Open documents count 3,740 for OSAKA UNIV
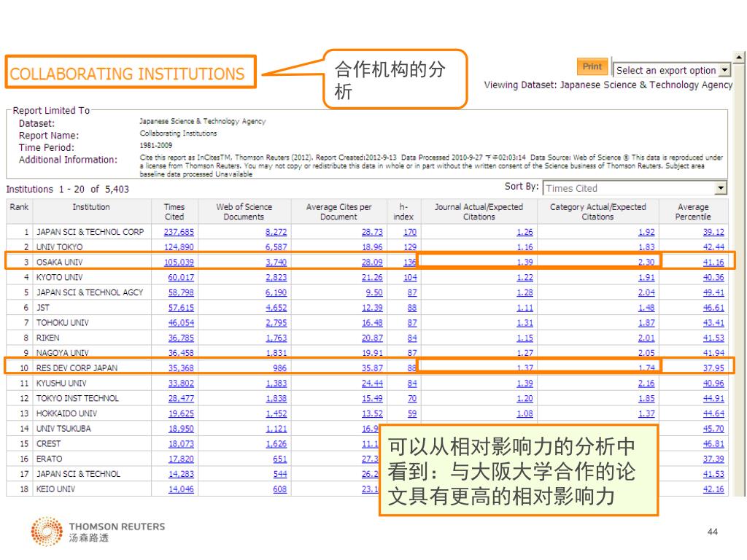The height and width of the screenshot is (560, 747). (276, 262)
